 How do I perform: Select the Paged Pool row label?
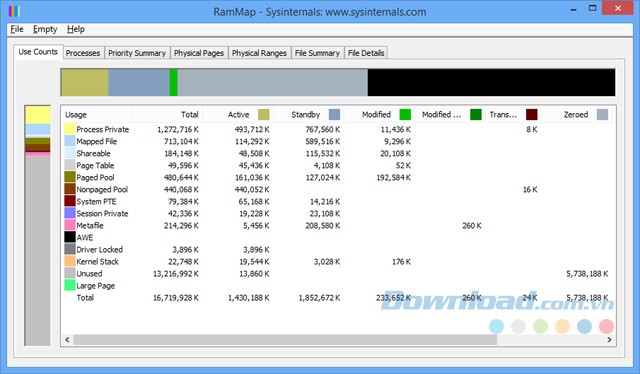pos(95,178)
